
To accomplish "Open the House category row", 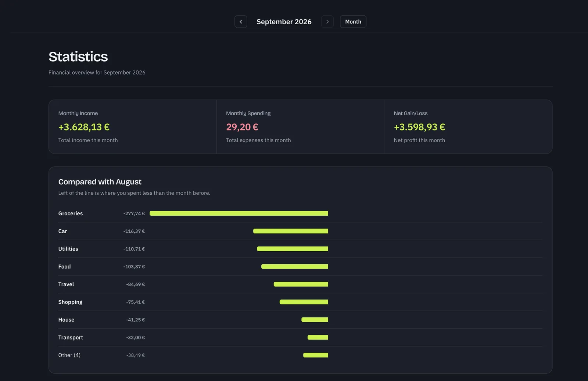I will click(300, 320).
